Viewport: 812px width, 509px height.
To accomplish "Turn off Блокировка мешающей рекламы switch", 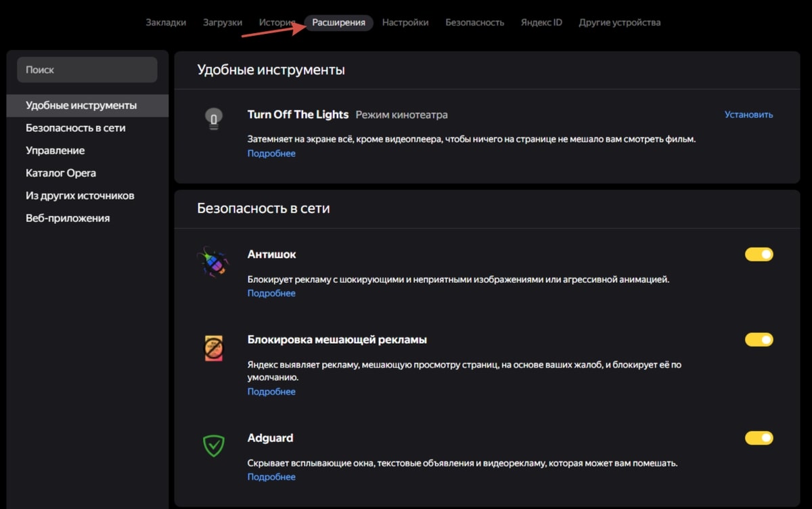I will (x=759, y=340).
